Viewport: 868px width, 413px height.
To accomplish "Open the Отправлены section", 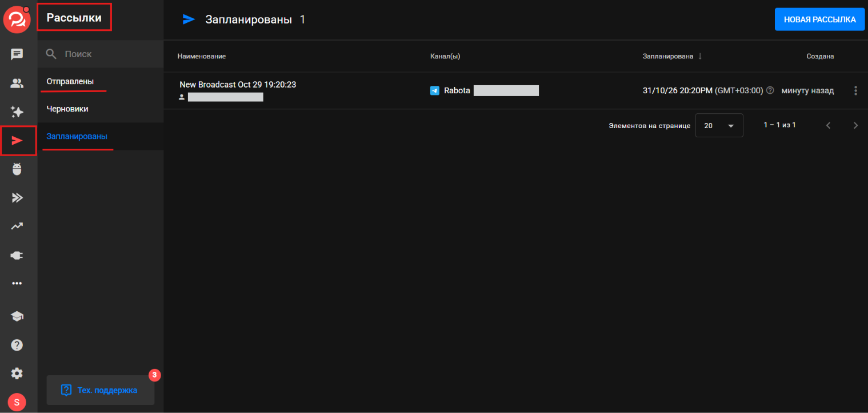I will [x=70, y=81].
